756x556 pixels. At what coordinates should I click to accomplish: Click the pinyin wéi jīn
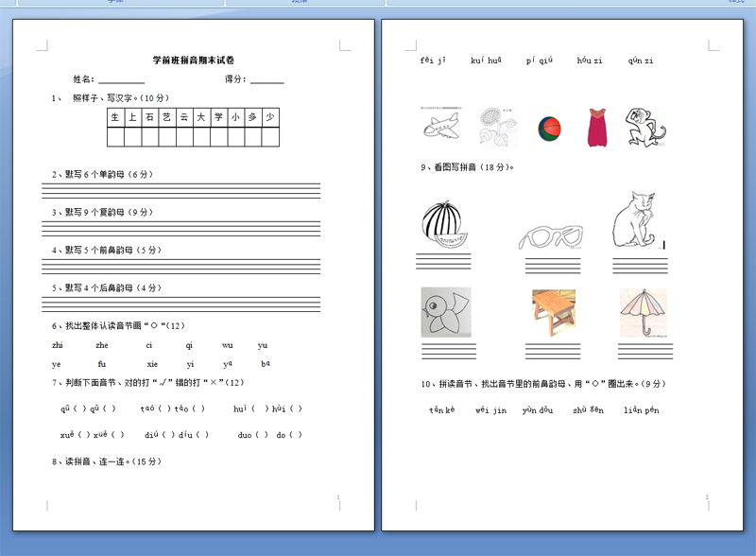[x=490, y=410]
